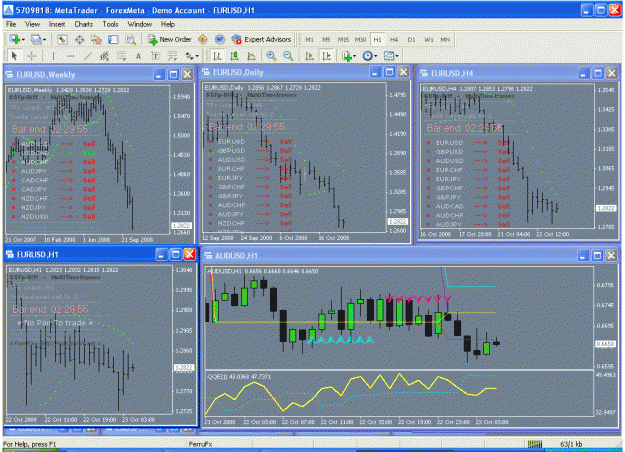Open the View menu
Image resolution: width=625 pixels, height=452 pixels.
32,24
